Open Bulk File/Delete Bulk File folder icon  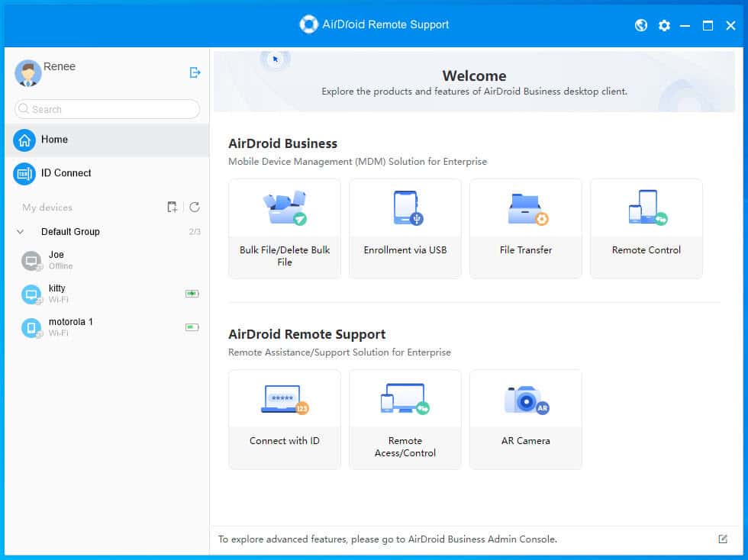[x=285, y=208]
